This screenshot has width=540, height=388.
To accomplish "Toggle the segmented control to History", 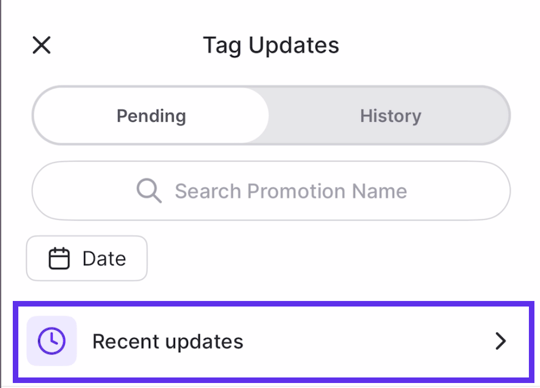I will tap(390, 115).
